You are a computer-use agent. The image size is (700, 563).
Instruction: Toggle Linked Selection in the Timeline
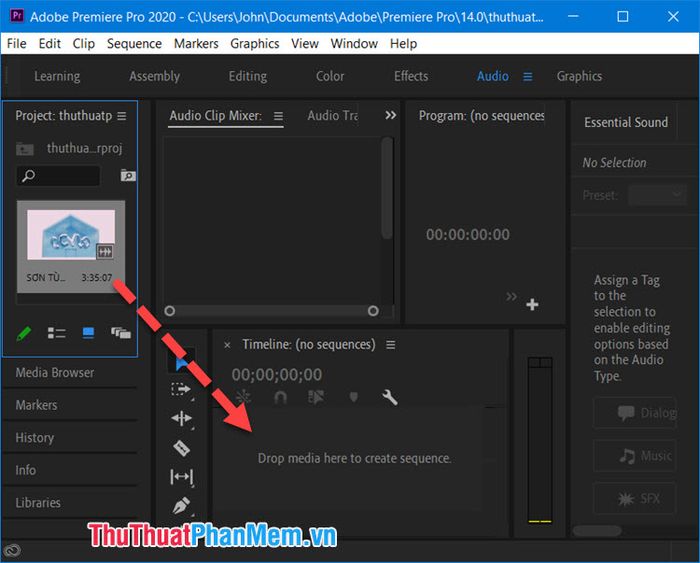(316, 397)
